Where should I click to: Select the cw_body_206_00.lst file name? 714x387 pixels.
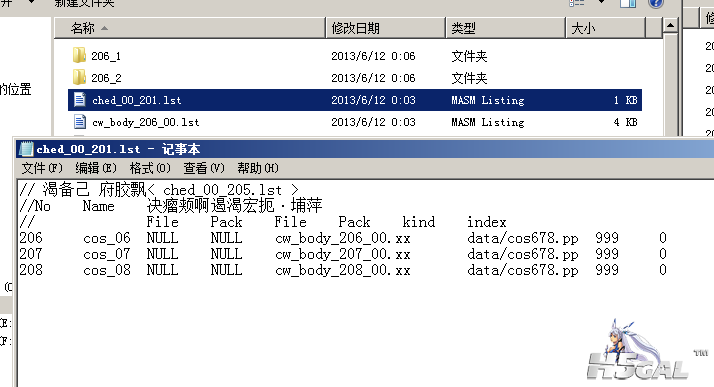click(x=146, y=122)
